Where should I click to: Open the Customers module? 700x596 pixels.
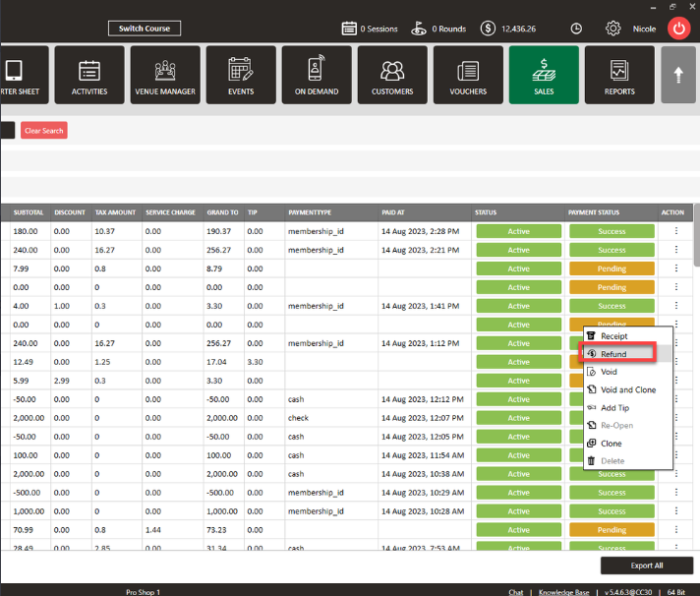click(x=392, y=75)
